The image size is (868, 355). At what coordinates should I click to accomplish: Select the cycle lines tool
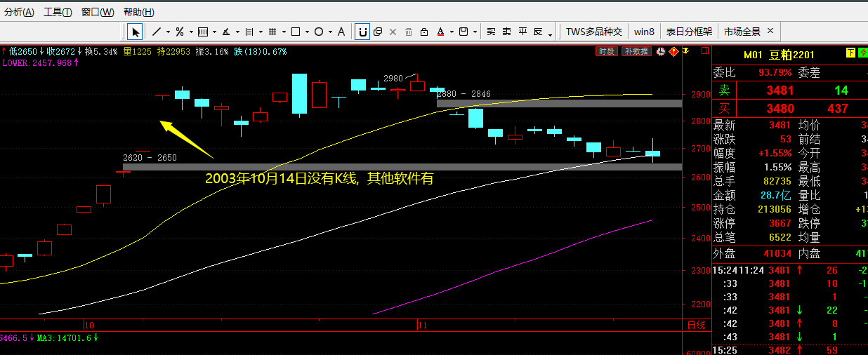249,32
